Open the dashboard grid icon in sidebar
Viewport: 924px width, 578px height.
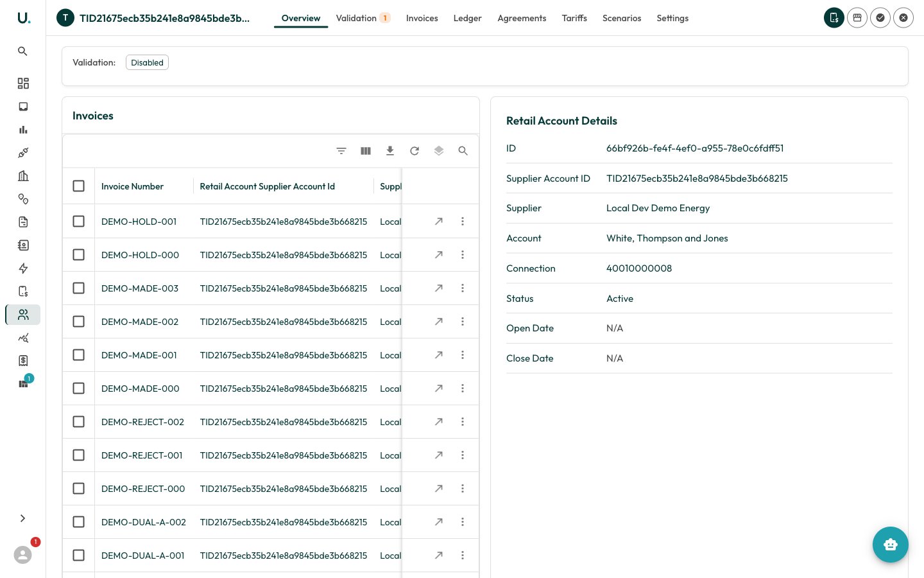tap(23, 83)
